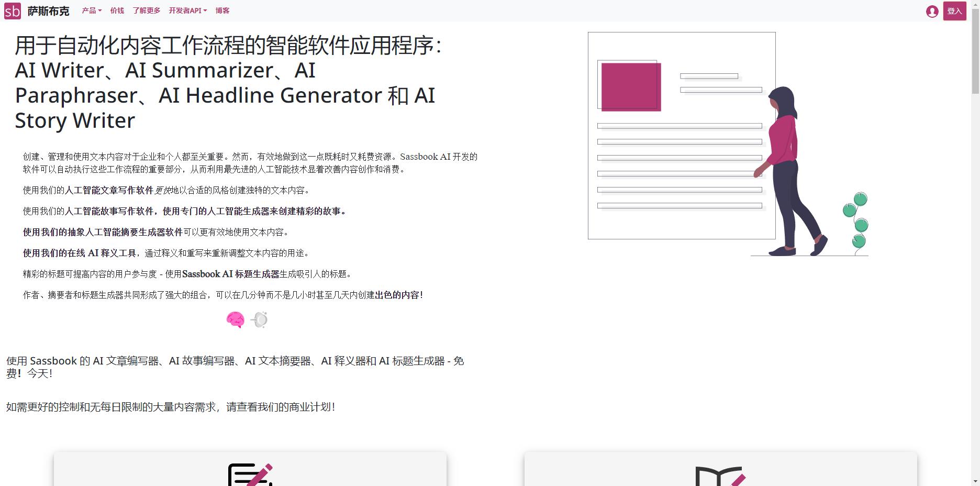Click the main headline about 智能软件应用程序
Viewport: 980px width, 486px height.
pyautogui.click(x=228, y=83)
